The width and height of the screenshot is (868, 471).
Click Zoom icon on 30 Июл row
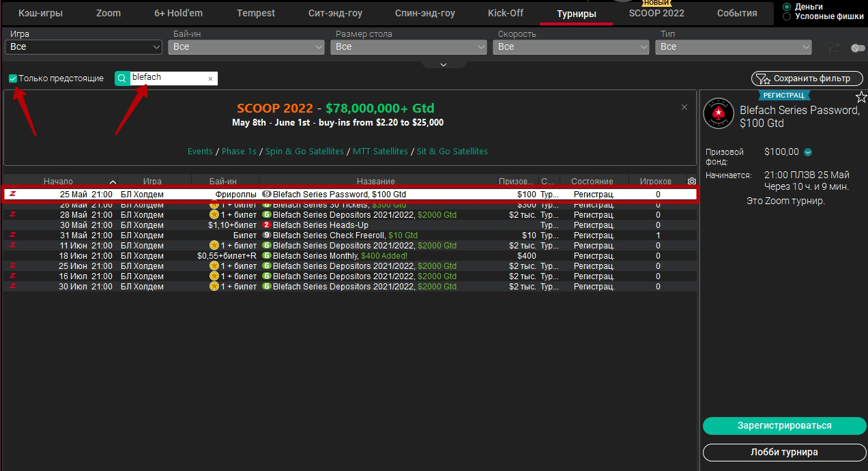(x=12, y=286)
